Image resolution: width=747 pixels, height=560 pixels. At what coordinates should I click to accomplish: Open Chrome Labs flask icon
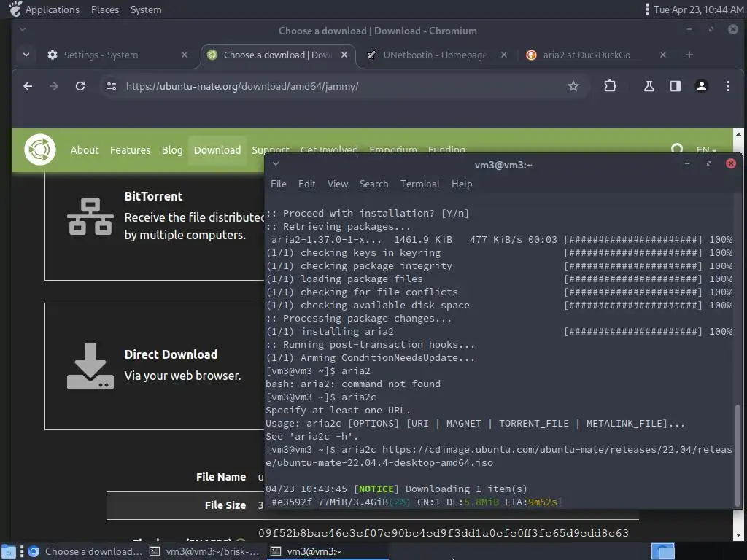(x=649, y=86)
